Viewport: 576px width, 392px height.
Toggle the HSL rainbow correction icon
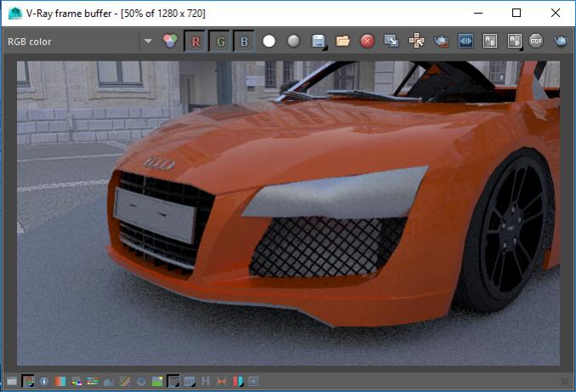(77, 381)
